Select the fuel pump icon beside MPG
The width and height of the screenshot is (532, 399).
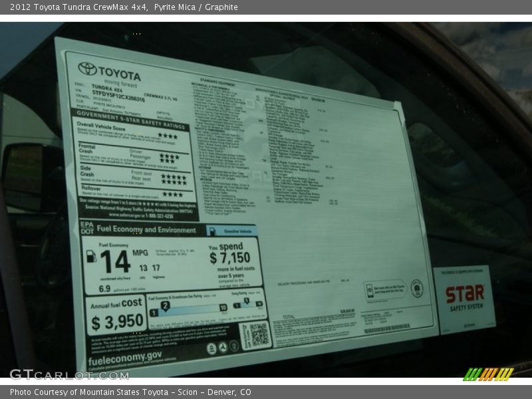[x=90, y=257]
